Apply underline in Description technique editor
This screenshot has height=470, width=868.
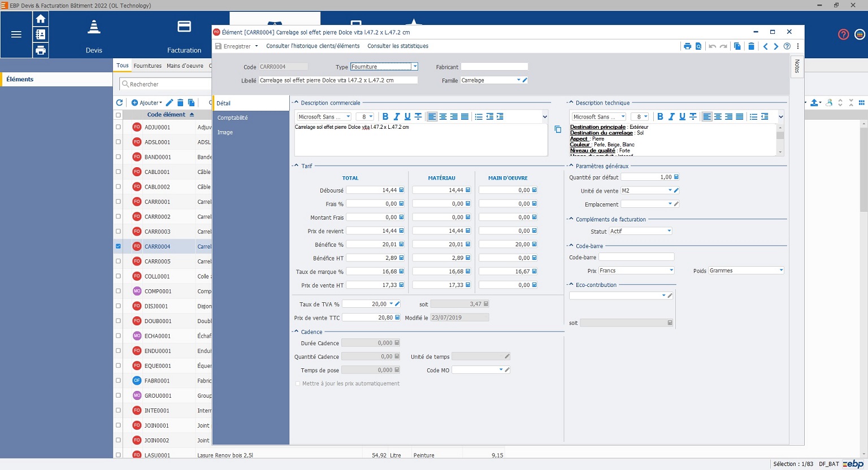tap(682, 116)
